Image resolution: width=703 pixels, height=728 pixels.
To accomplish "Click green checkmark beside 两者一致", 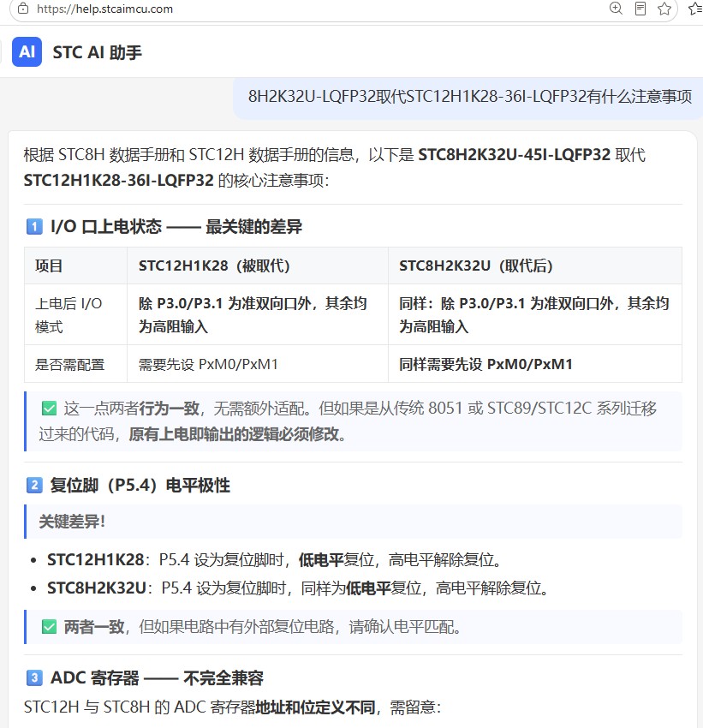I will coord(49,627).
